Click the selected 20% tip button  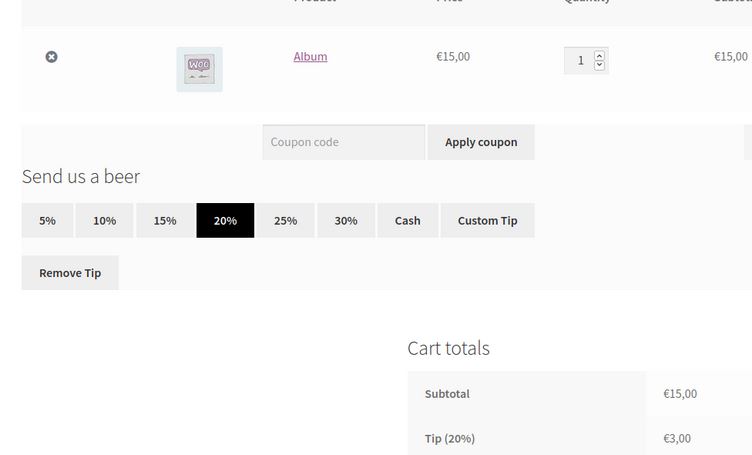click(225, 221)
